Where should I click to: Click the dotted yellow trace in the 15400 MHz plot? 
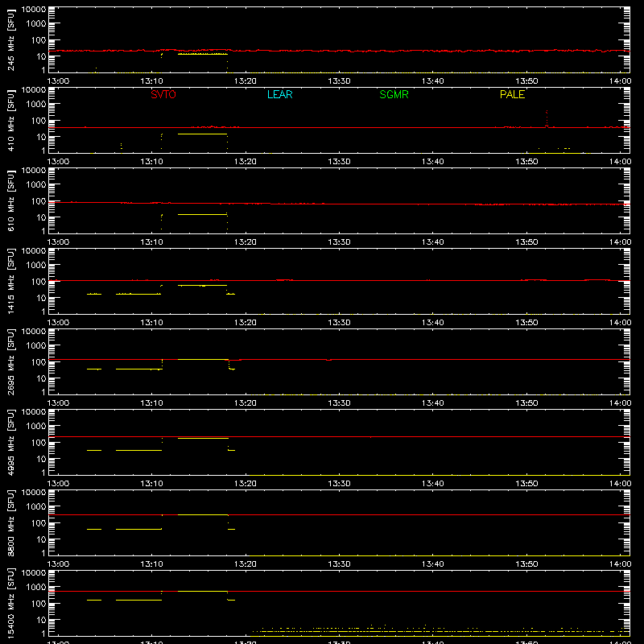(440, 630)
